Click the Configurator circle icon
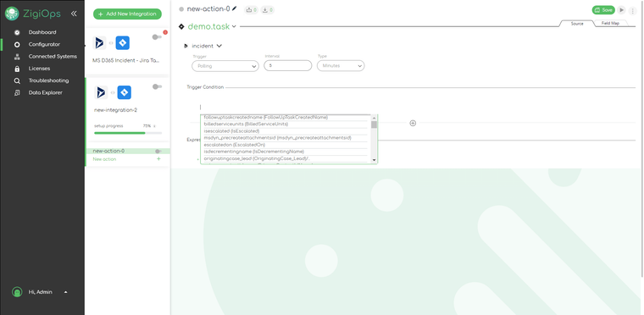The width and height of the screenshot is (644, 315). [x=17, y=44]
